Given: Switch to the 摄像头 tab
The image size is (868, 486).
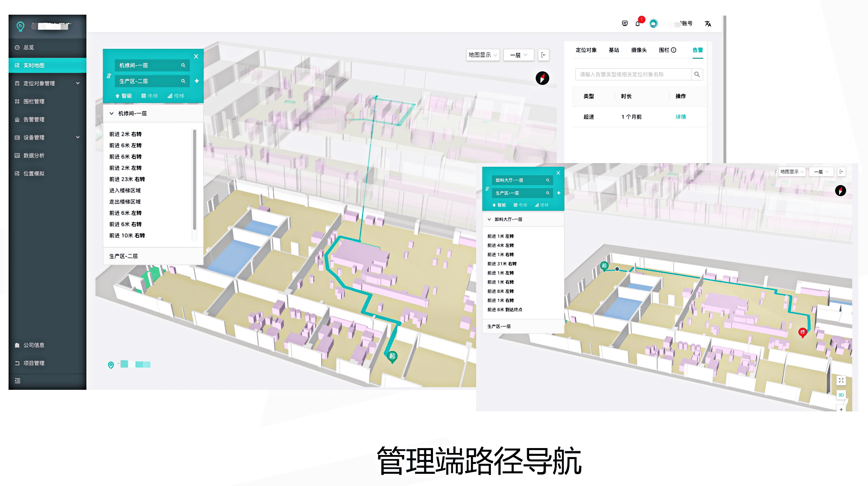Looking at the screenshot, I should (x=639, y=50).
